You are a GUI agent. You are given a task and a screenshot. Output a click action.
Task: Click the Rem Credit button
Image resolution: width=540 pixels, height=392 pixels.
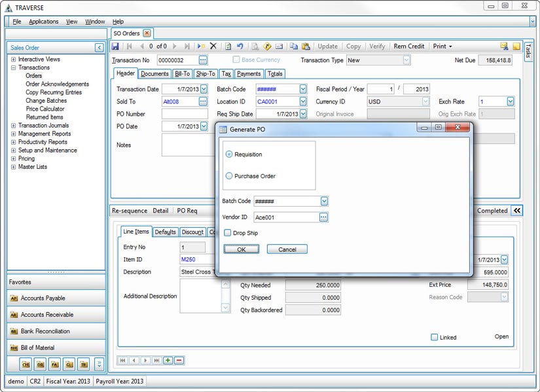(409, 46)
